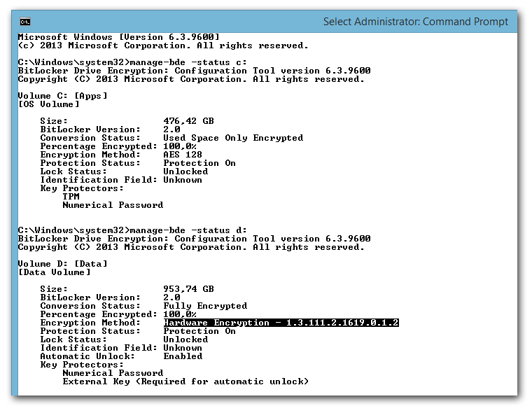Click the 'Fully Encrypted' conversion status value

(205, 306)
